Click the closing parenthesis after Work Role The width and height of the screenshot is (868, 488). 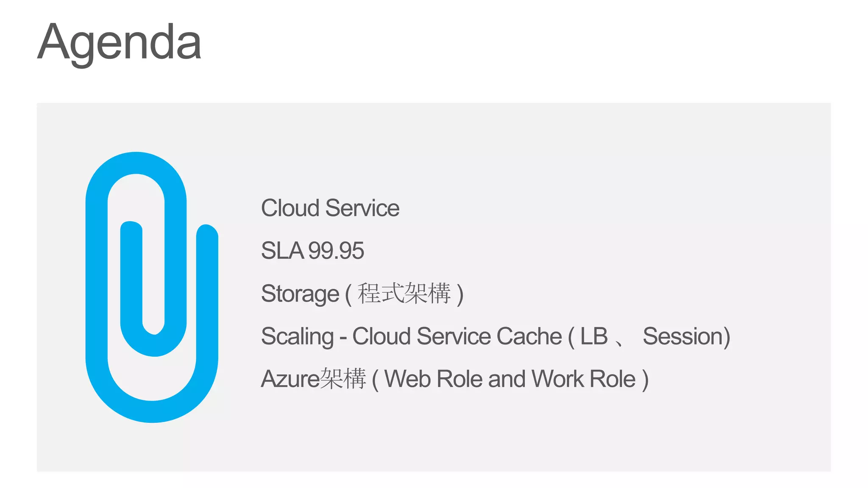coord(645,380)
